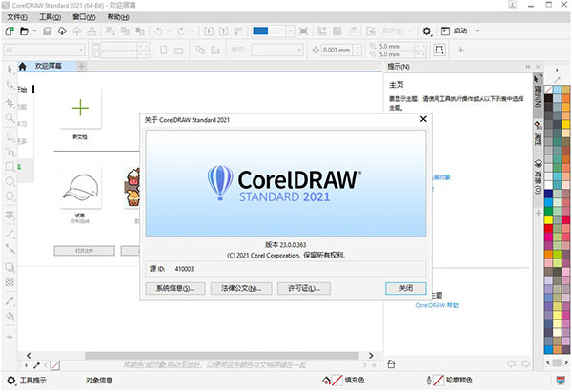Viewport: 572px width, 392px height.
Task: Expand the Undo history dropdown arrow
Action: pos(169,31)
